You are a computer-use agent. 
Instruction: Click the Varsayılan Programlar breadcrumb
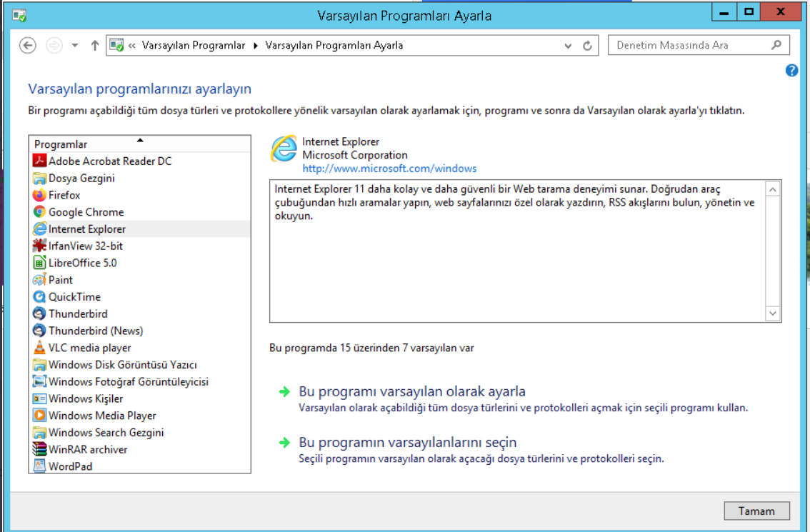point(194,46)
